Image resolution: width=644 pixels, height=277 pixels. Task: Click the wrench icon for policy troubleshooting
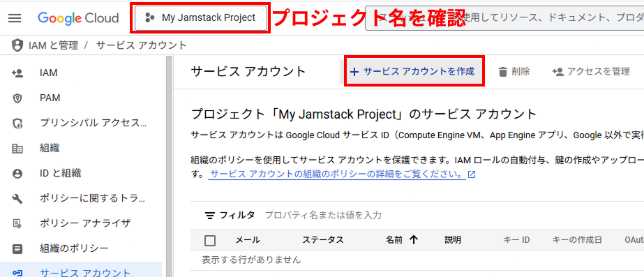(x=17, y=198)
